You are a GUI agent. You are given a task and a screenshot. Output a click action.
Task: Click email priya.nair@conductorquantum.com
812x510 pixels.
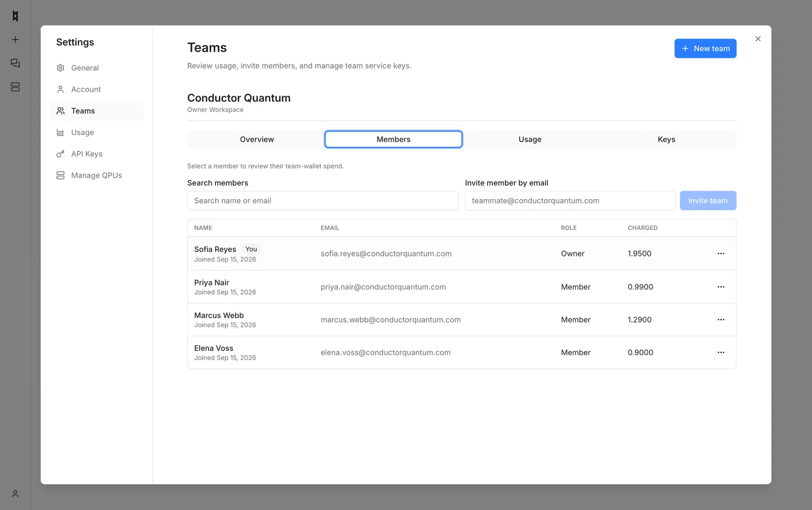pos(383,287)
